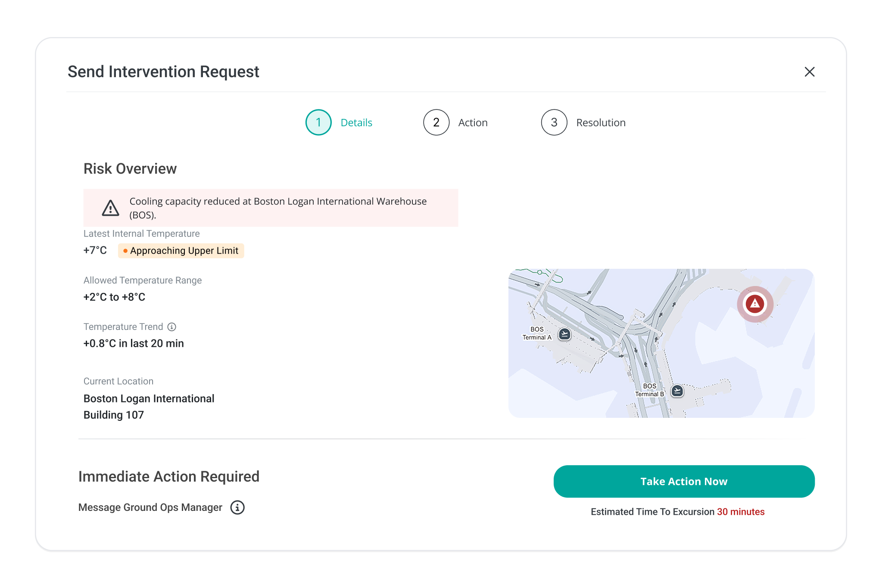Viewport: 882px width, 588px height.
Task: Select step 2 circle in stepper
Action: point(436,123)
